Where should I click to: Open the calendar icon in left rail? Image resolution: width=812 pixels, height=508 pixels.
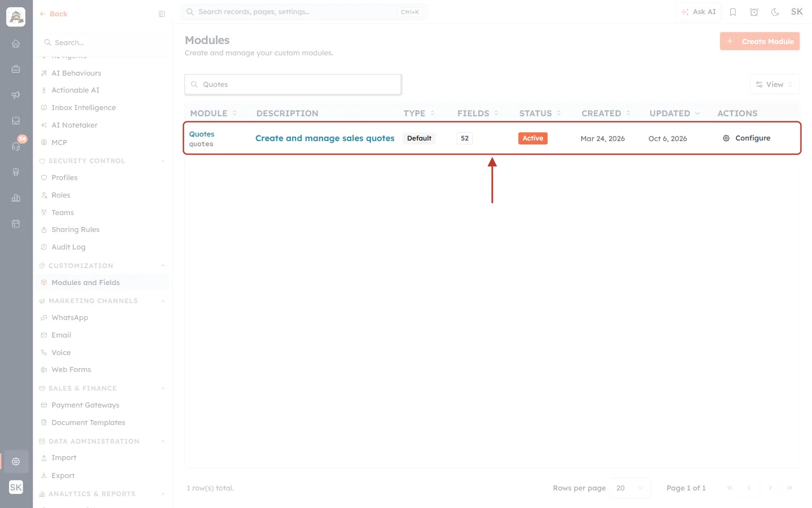(16, 224)
